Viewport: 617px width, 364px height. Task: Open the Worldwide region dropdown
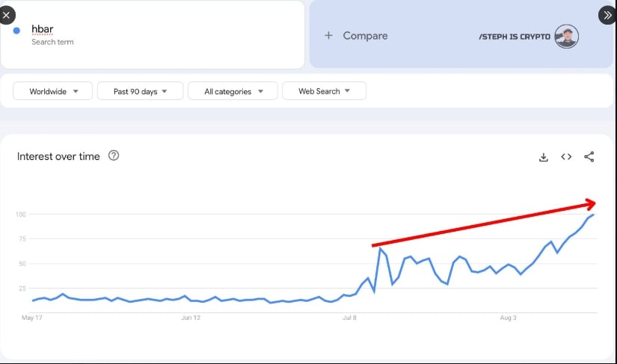(53, 91)
